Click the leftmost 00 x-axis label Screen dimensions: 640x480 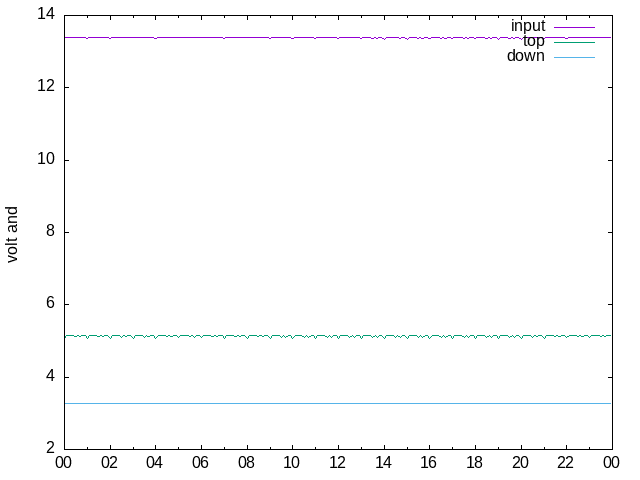point(63,463)
